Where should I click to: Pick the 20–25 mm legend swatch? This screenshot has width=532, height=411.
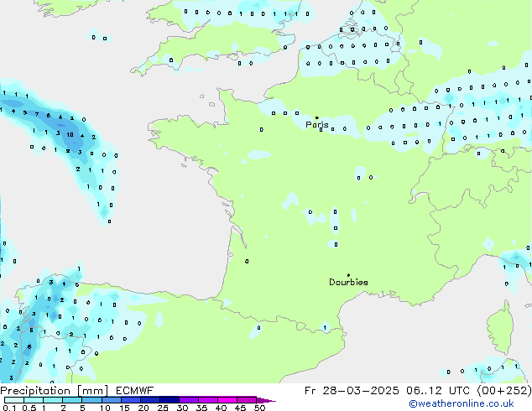pos(149,400)
